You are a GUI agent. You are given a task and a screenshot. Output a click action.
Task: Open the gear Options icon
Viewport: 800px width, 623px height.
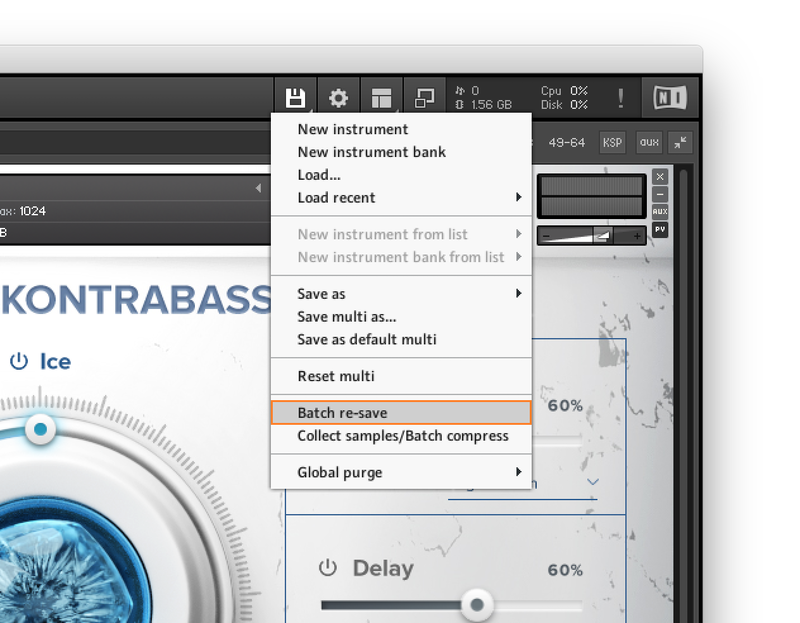(338, 97)
